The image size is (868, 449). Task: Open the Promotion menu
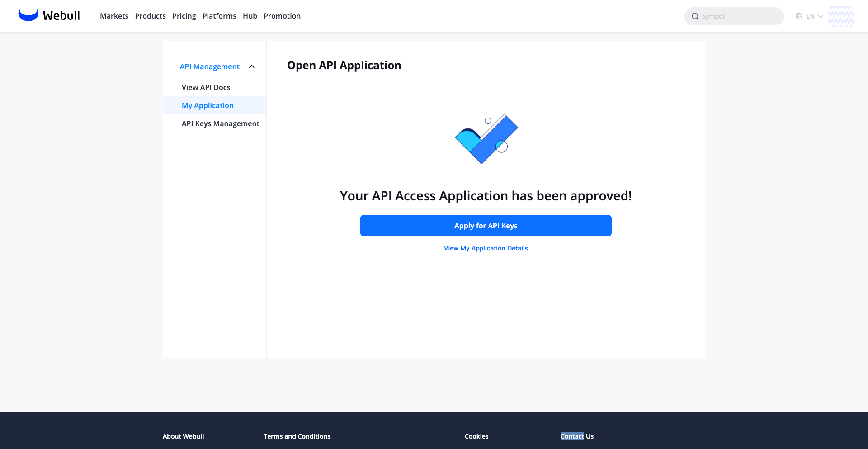[x=282, y=16]
